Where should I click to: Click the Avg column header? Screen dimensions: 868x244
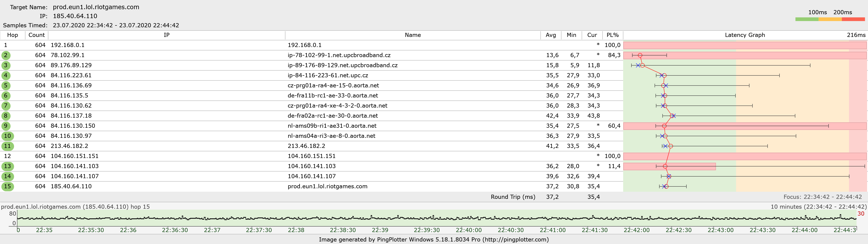(551, 35)
